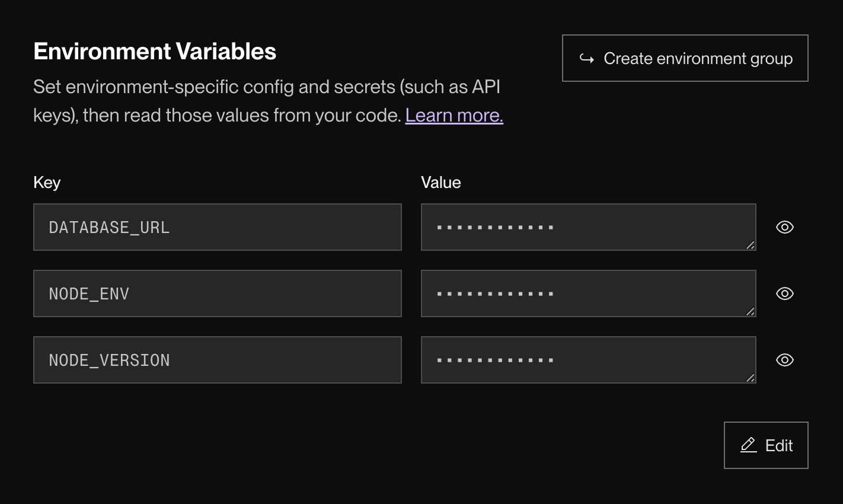Screen dimensions: 843x504
Task: Click the Environment Variables heading
Action: coord(155,51)
